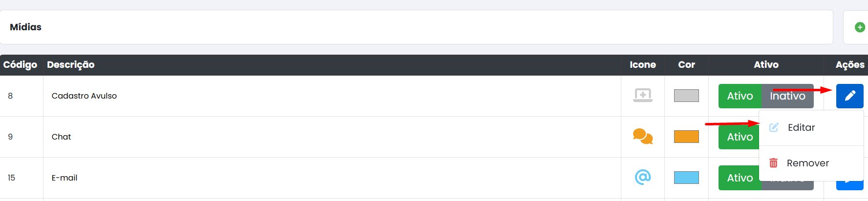Sort by the Descrição column header

[x=71, y=65]
